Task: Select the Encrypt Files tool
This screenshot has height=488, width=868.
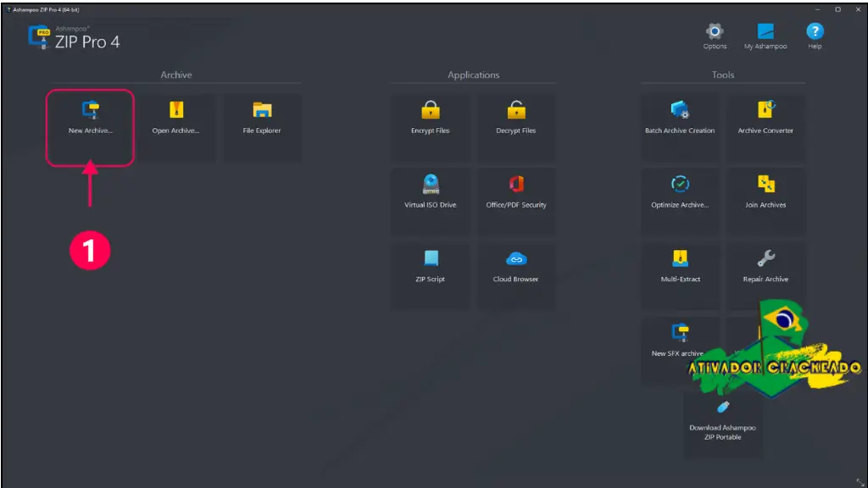Action: pyautogui.click(x=430, y=128)
